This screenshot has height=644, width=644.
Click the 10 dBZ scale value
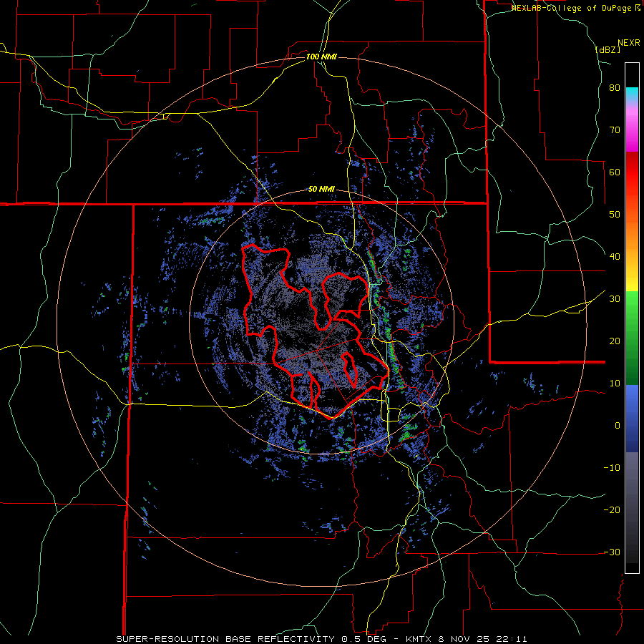click(615, 384)
